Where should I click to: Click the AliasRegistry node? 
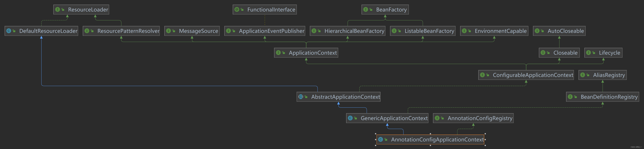603,75
